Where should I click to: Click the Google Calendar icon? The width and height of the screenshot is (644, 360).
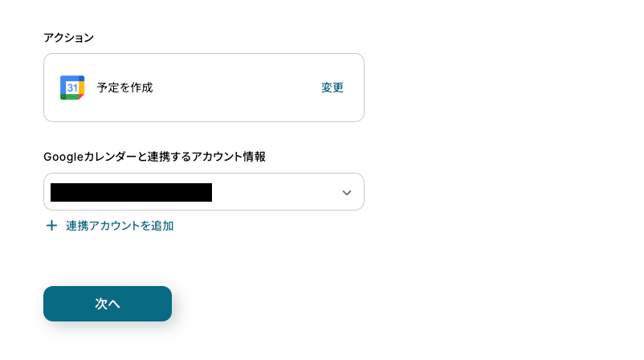pyautogui.click(x=72, y=88)
